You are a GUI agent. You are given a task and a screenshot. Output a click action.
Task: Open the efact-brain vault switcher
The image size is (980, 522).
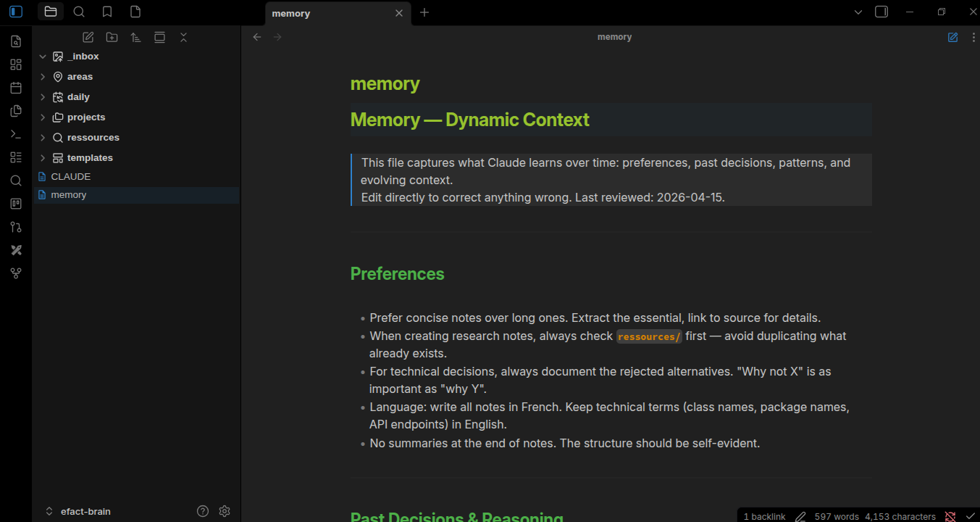click(x=78, y=511)
